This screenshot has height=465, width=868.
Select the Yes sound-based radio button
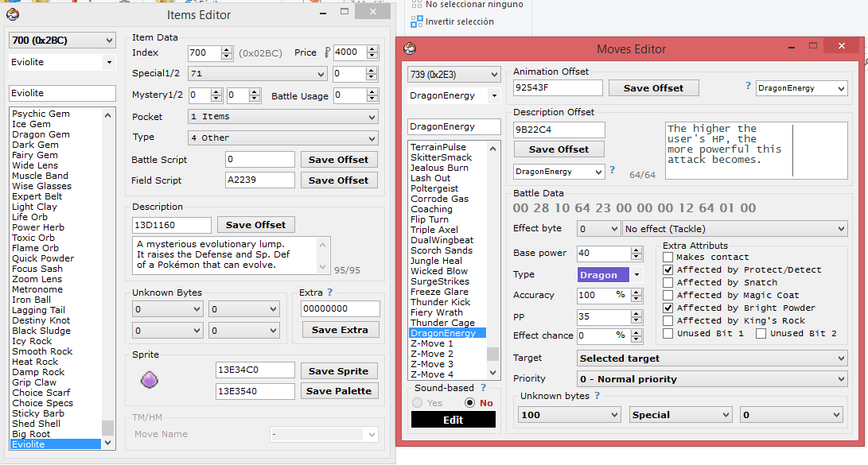418,403
